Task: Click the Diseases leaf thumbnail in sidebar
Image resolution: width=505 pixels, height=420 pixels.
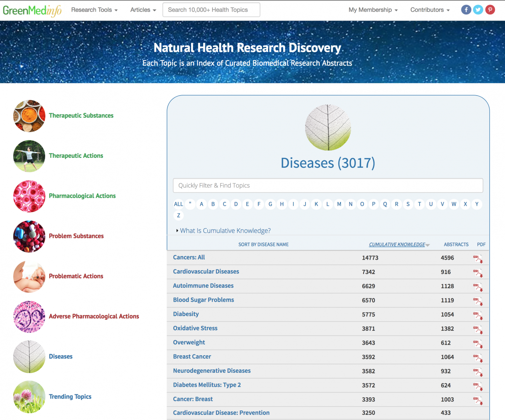Action: click(x=29, y=357)
